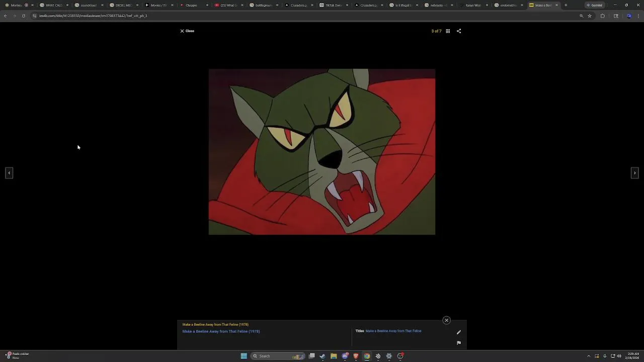
Task: Open Steam from the taskbar
Action: coord(323,356)
